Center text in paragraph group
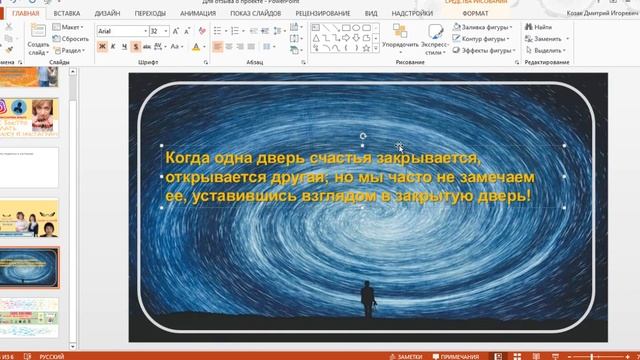640x360 pixels. tap(229, 47)
